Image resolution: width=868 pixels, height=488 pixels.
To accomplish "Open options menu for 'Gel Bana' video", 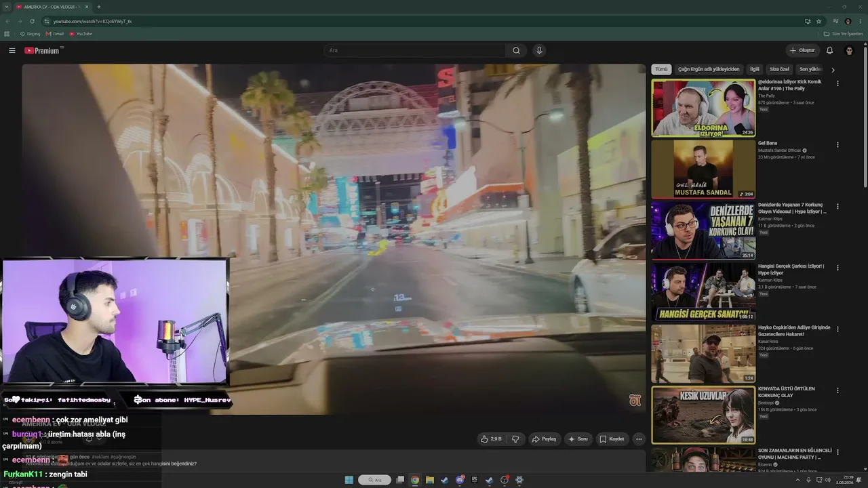I will (x=837, y=145).
